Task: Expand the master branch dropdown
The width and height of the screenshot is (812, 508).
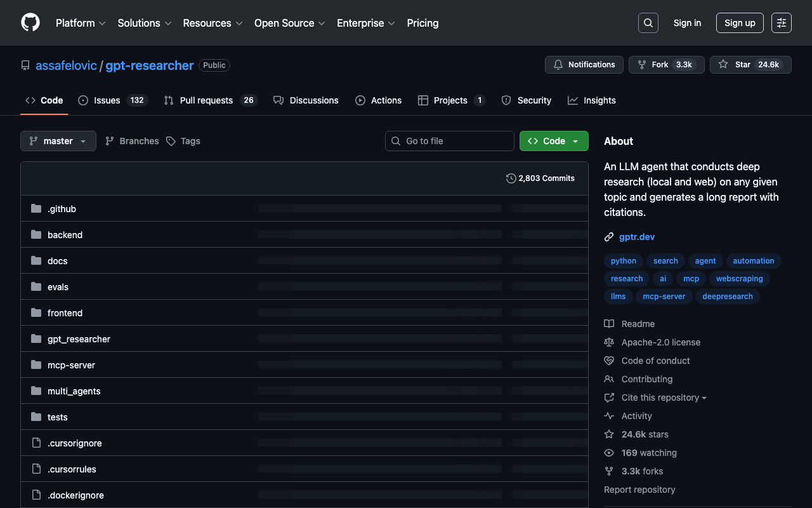Action: [58, 141]
